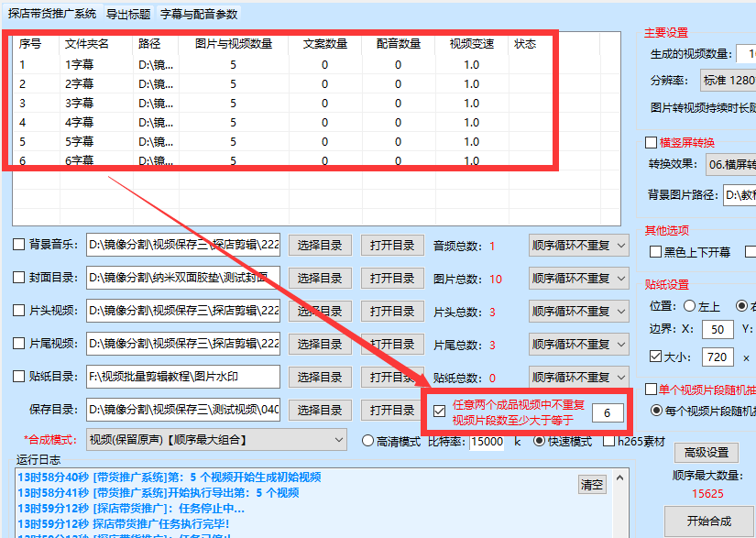Enable the 片头视频 checkbox

coord(19,311)
